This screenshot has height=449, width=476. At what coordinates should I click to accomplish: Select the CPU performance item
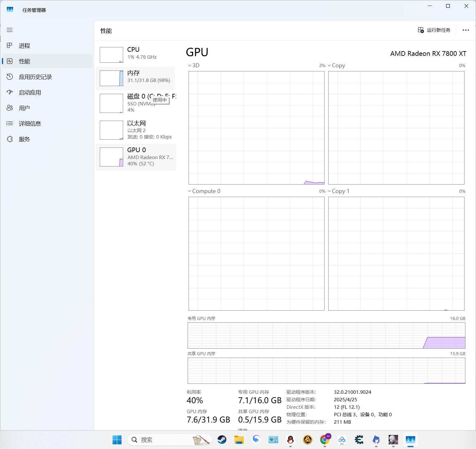(136, 54)
